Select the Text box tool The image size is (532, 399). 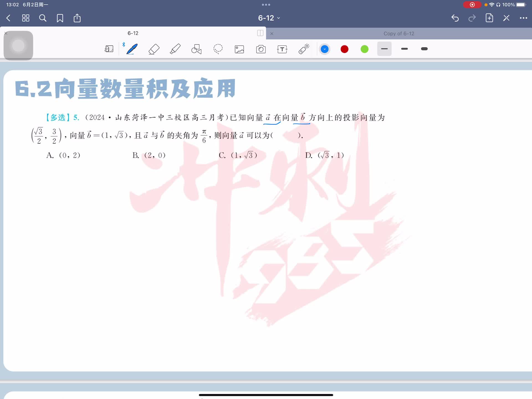[282, 49]
